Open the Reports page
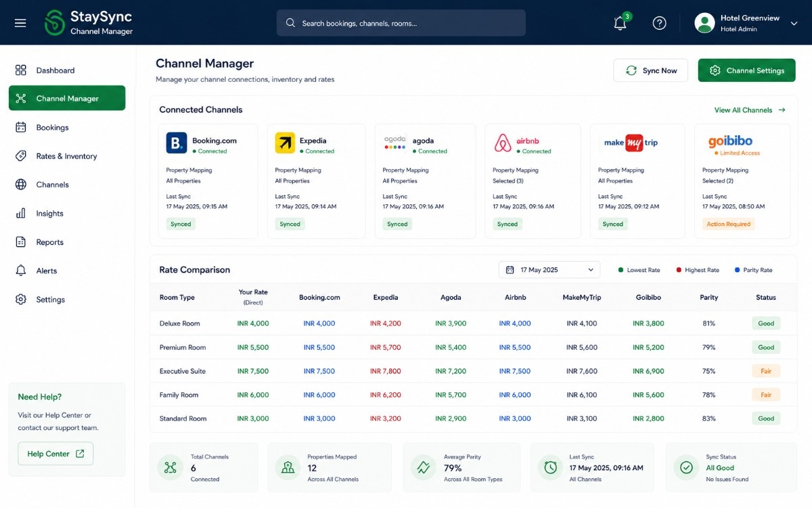 [67, 242]
